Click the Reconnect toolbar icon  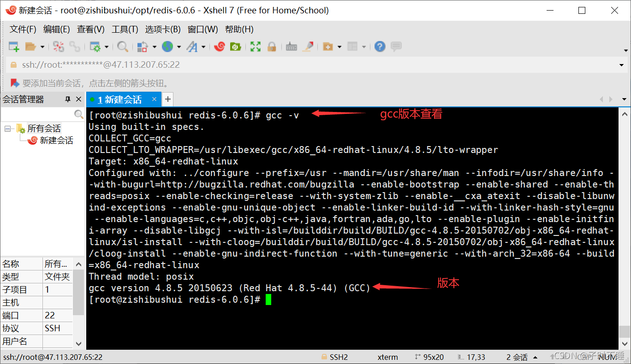coord(59,47)
